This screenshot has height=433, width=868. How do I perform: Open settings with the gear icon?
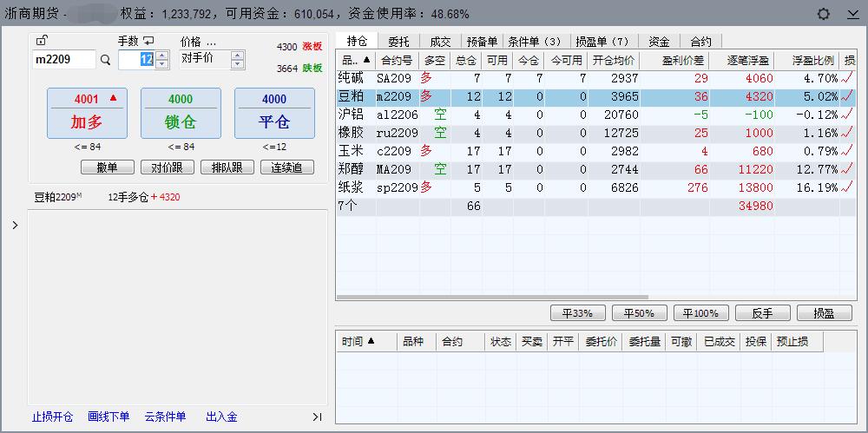pos(824,14)
